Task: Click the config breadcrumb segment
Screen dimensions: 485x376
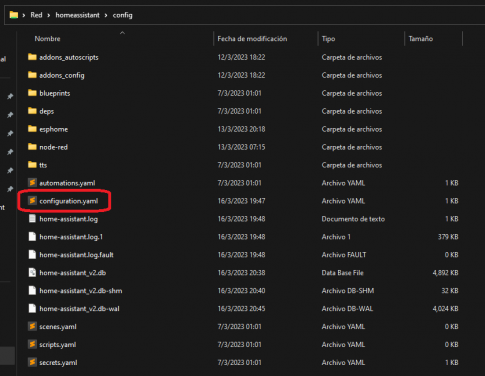Action: coord(122,15)
